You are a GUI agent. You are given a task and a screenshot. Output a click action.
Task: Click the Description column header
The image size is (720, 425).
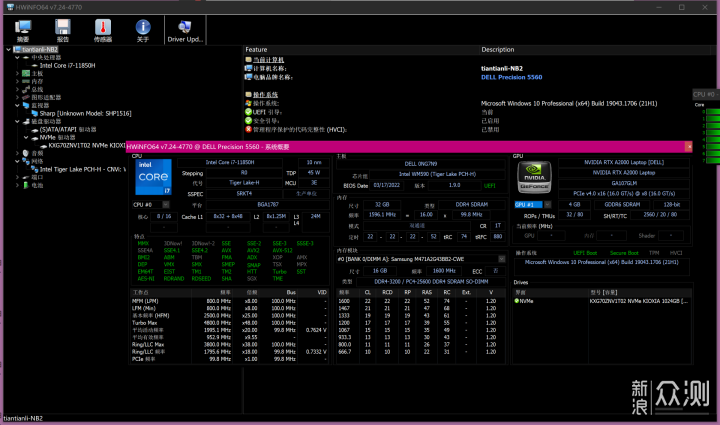[498, 49]
